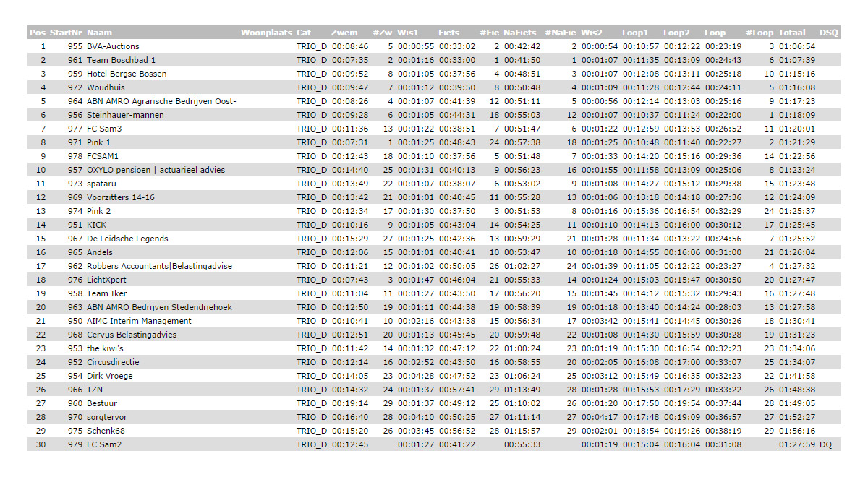Select team name sorgtervor

106,417
